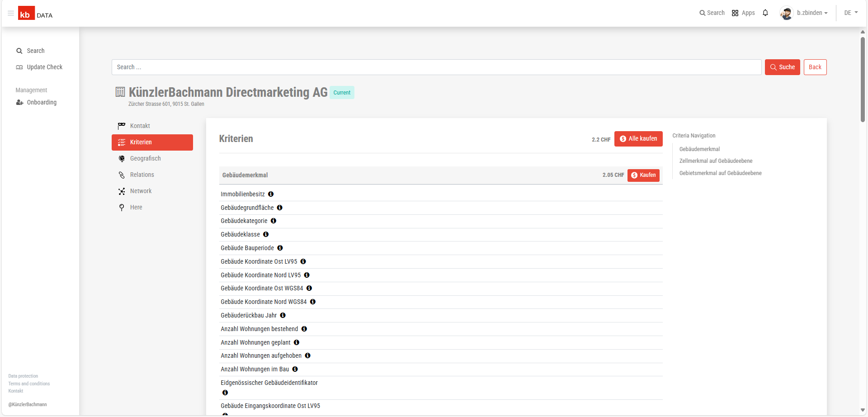Show info for Anzahl Wohnungen im Bau
868x417 pixels.
coord(295,369)
